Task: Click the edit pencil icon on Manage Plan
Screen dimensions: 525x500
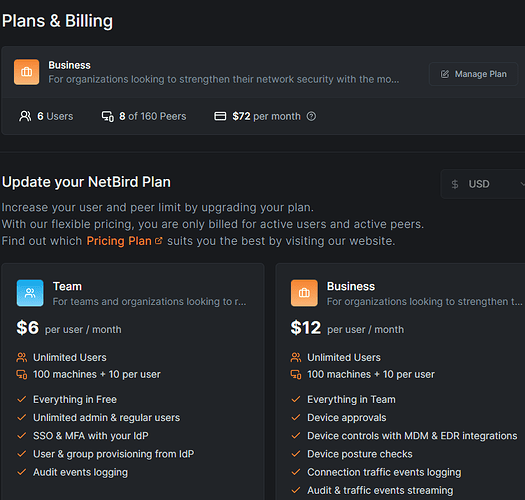Action: [445, 74]
